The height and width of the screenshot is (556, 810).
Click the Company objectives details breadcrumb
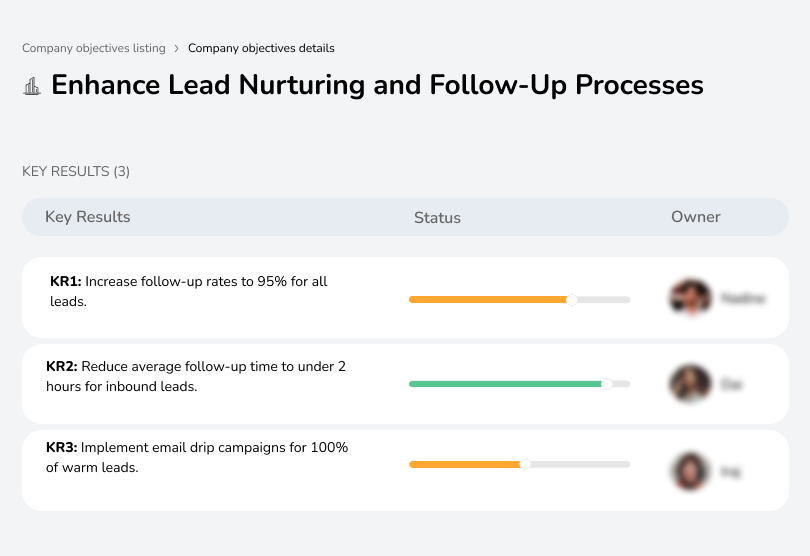point(261,48)
